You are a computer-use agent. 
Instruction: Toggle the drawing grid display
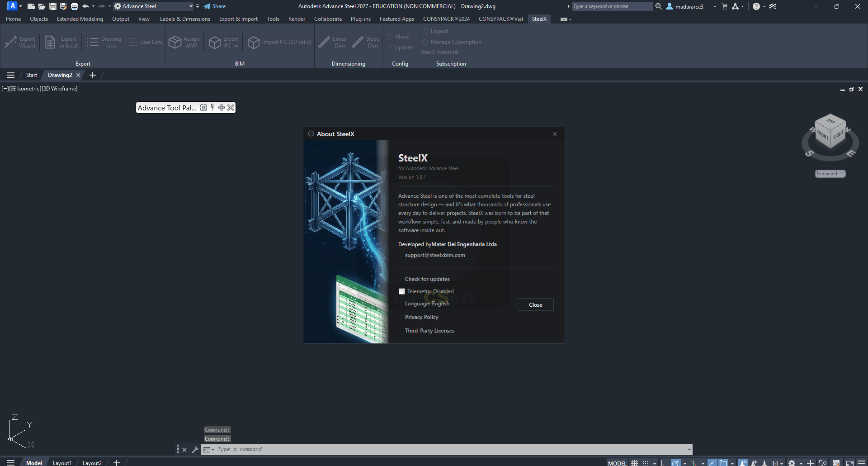[x=634, y=463]
